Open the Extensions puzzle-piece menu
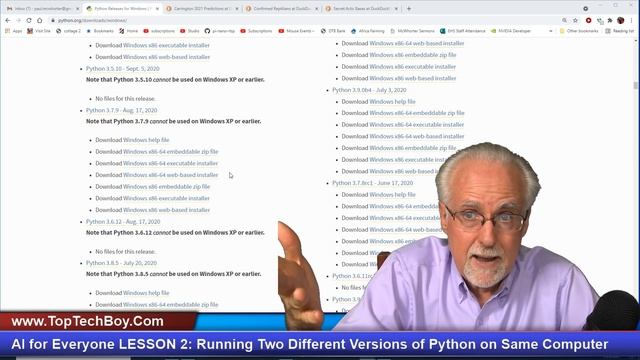640x360 pixels. tap(610, 20)
